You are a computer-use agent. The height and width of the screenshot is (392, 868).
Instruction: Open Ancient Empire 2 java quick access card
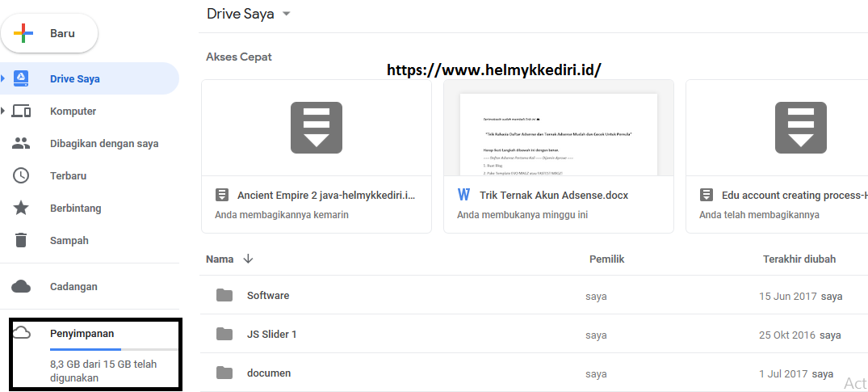[317, 156]
